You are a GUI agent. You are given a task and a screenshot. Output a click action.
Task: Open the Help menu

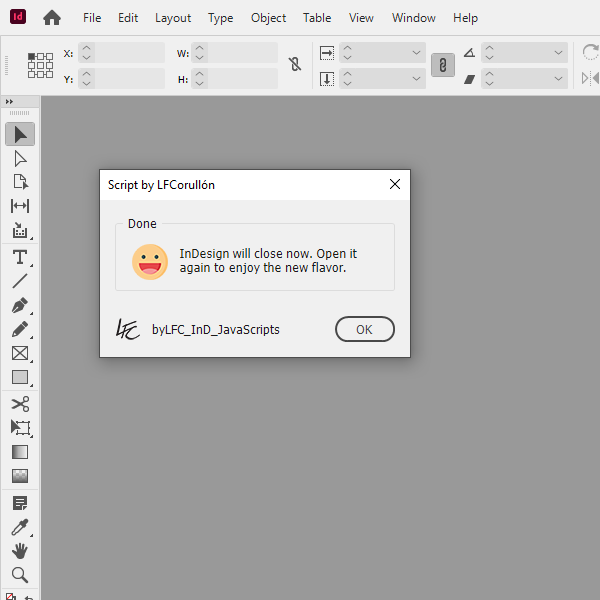click(x=465, y=18)
